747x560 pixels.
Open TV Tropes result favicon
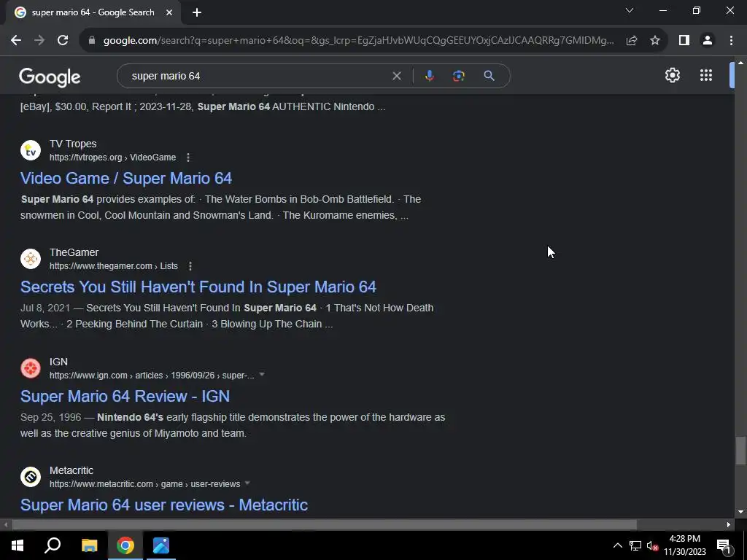[x=31, y=150]
